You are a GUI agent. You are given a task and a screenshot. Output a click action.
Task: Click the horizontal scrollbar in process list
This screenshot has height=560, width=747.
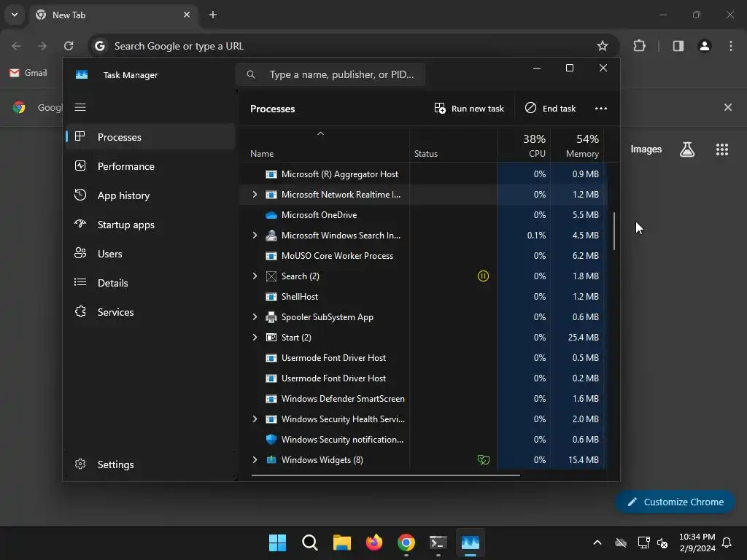coord(385,475)
